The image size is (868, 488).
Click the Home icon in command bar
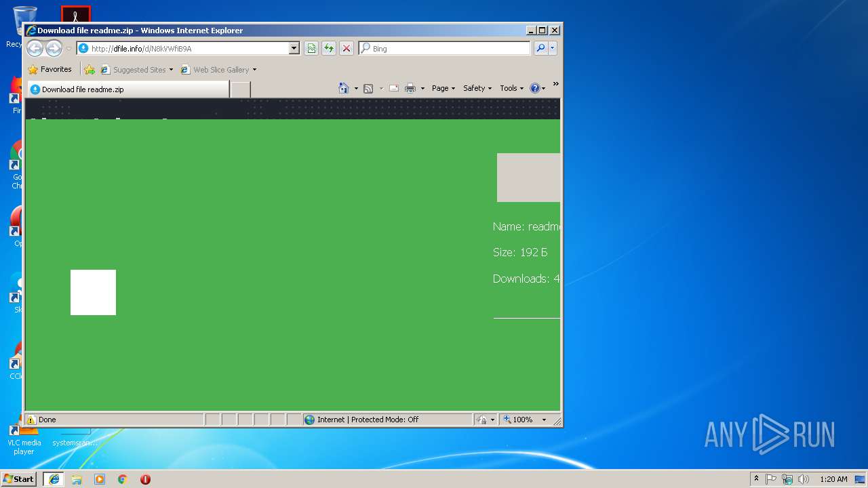click(x=343, y=88)
